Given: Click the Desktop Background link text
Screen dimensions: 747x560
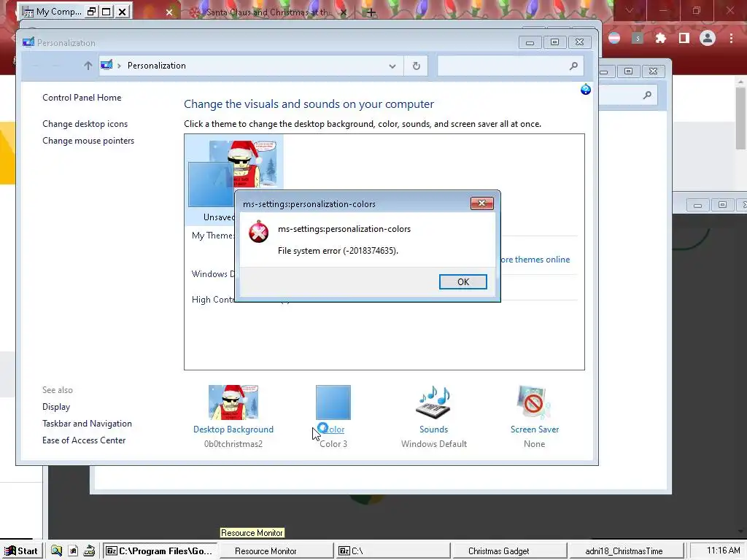Looking at the screenshot, I should tap(233, 429).
